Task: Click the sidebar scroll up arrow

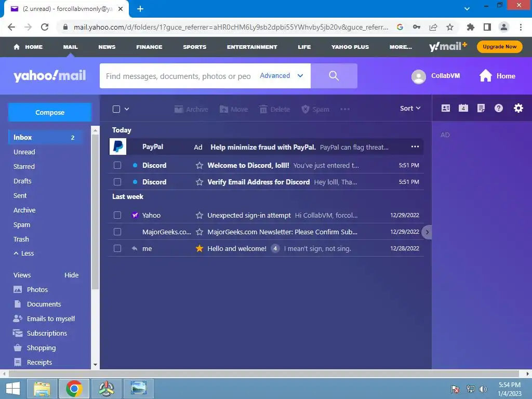Action: click(x=96, y=130)
